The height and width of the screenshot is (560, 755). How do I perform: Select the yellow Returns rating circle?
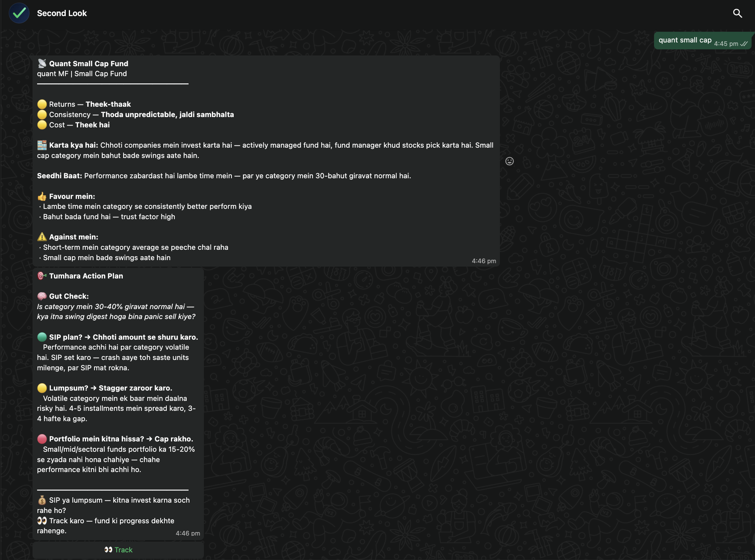(x=42, y=104)
